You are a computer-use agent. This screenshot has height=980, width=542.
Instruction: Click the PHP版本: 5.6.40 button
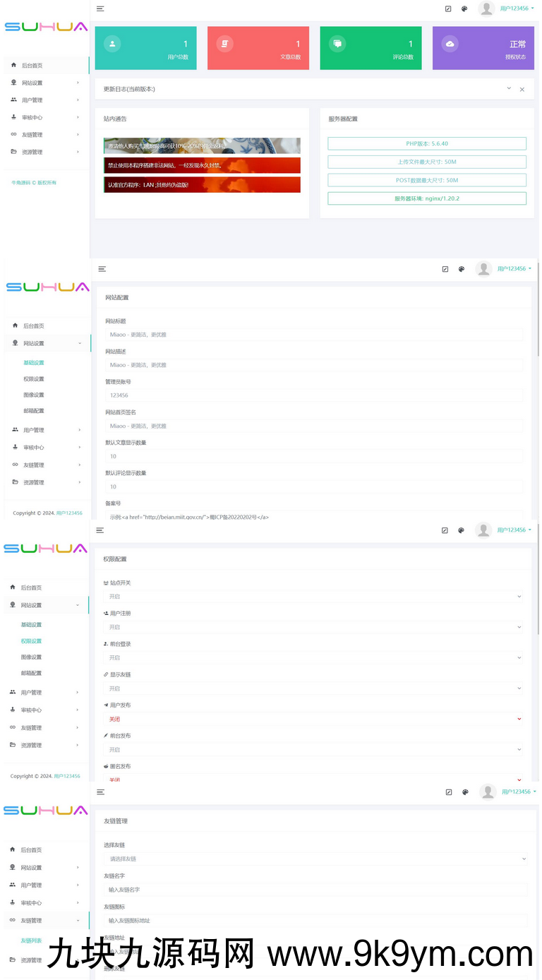click(x=427, y=143)
